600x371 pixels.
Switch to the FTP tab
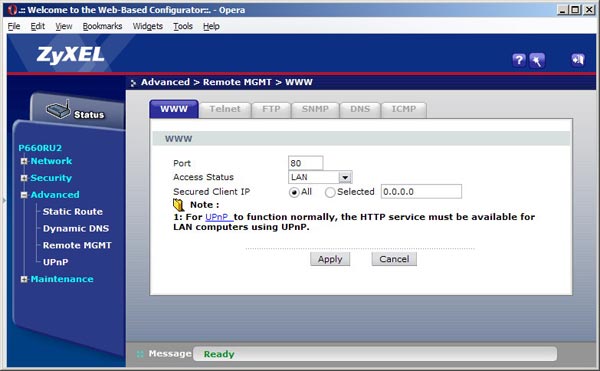(x=271, y=110)
